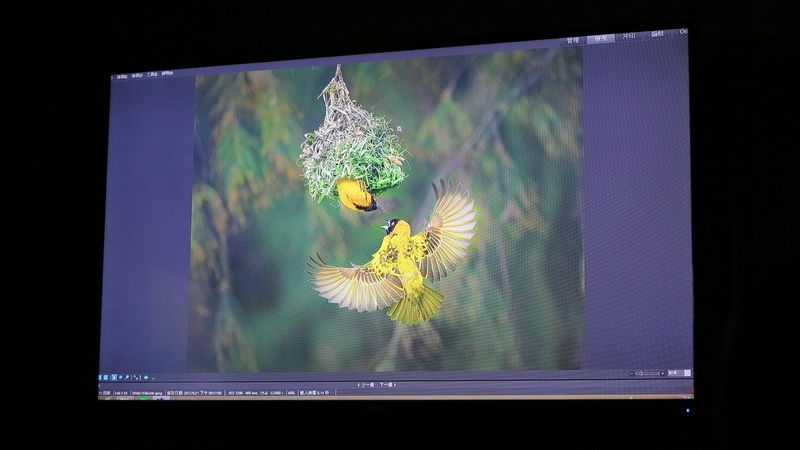This screenshot has height=450, width=800.
Task: Open the Online tab at top-right edge
Action: pos(684,32)
